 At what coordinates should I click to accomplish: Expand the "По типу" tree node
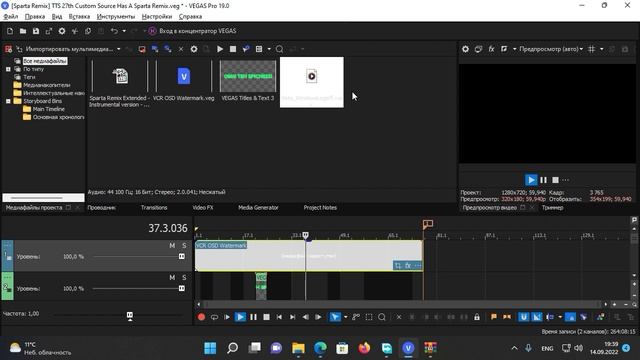8,69
